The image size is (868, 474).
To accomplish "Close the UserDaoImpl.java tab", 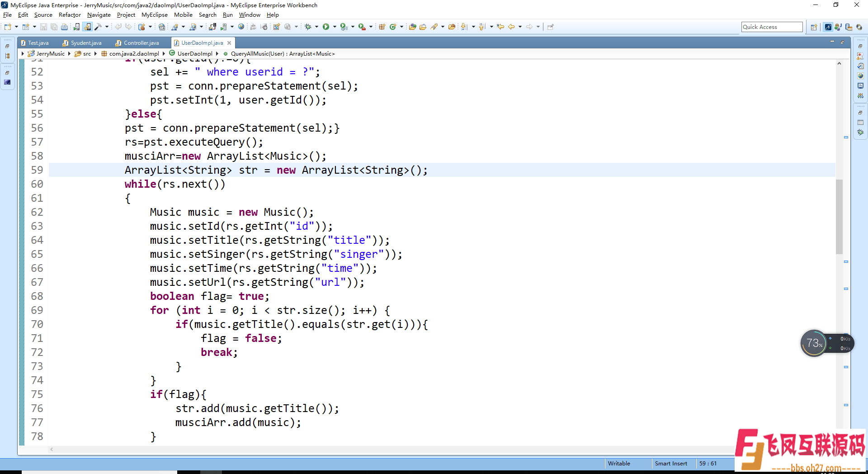I will tap(229, 43).
